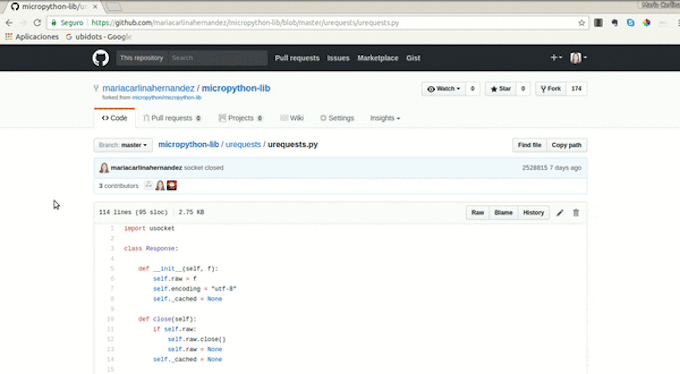
Task: Switch to the Projects tab
Action: [240, 118]
